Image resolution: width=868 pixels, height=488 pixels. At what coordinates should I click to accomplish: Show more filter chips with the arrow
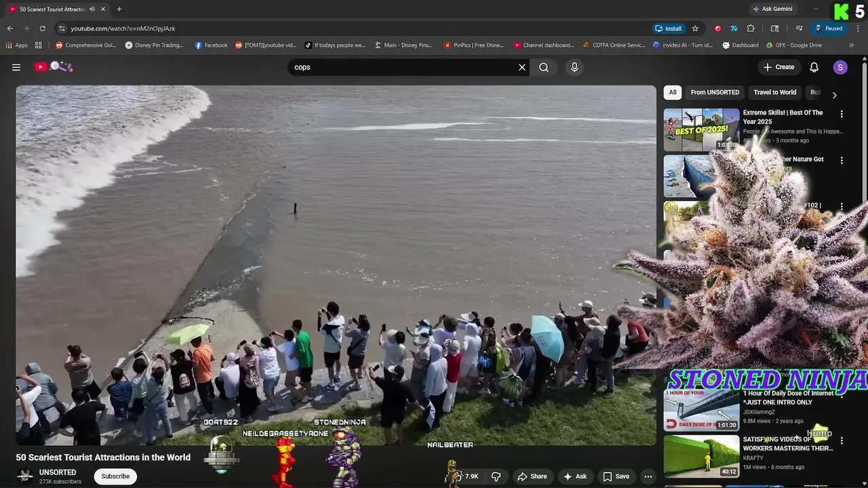click(834, 95)
